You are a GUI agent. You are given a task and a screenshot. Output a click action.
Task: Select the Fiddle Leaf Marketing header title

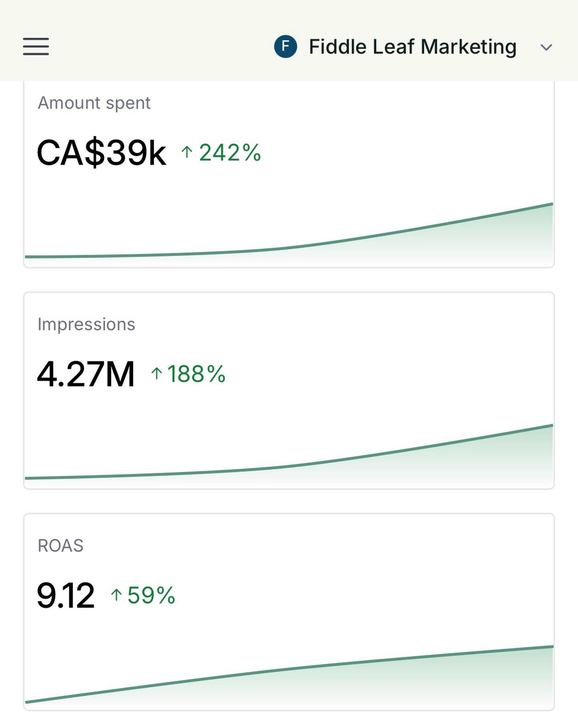tap(413, 47)
